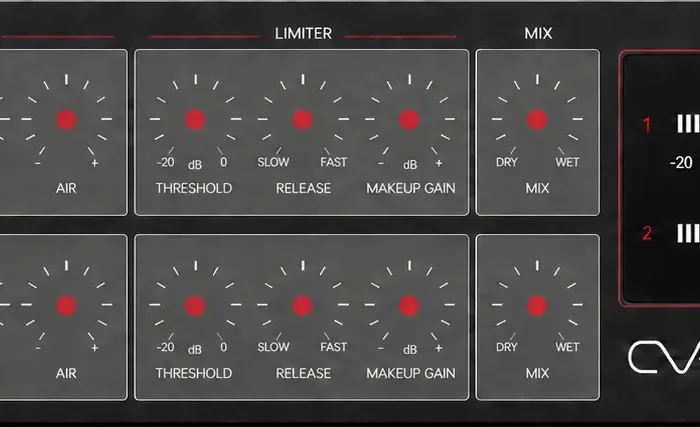Click the channel 2 level meter bars
Screen dimensions: 700x427
(688, 233)
